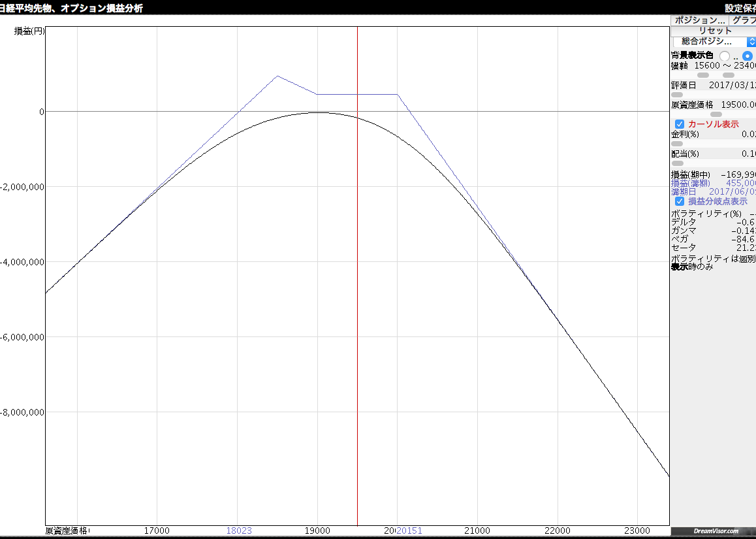Viewport: 756px width, 539px height.
Task: Switch to the グラフ tab
Action: coord(743,20)
